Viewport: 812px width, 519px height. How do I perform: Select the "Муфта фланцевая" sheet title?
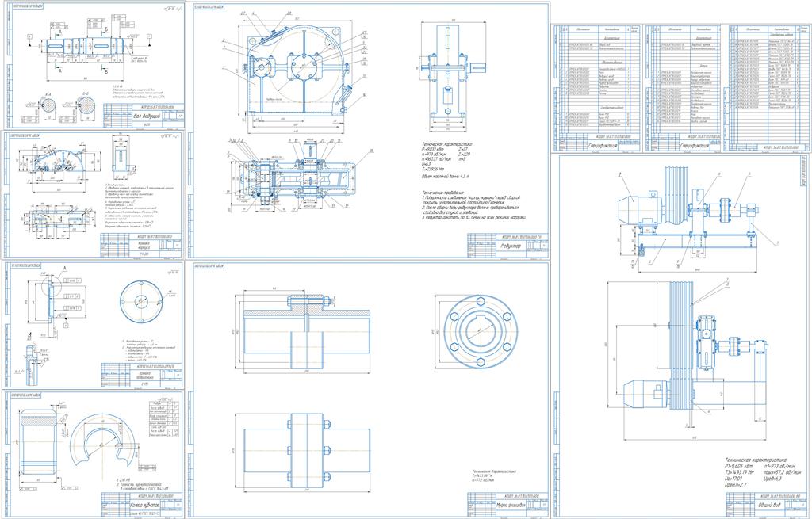511,503
